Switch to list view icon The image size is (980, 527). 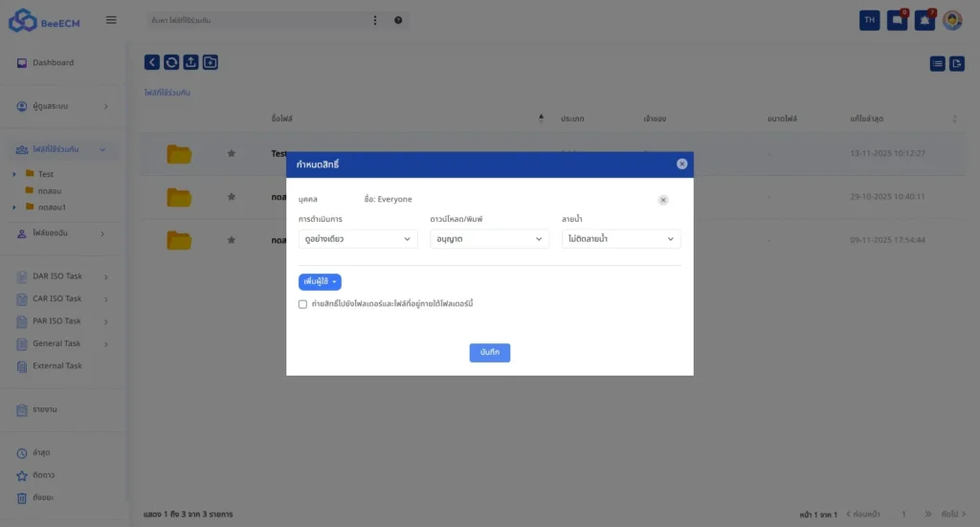[x=938, y=63]
